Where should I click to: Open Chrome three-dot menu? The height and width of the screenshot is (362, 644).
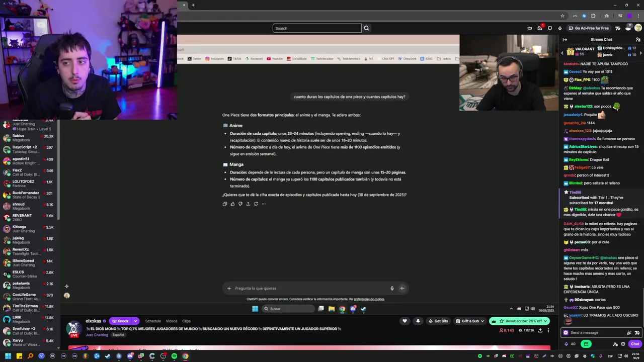pyautogui.click(x=638, y=16)
